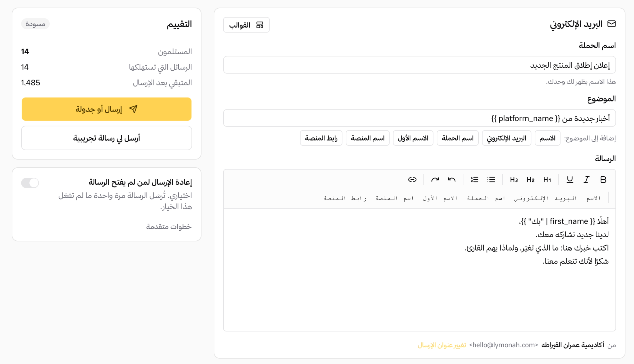Insert رابط المنصة variable in editor toolbar
The height and width of the screenshot is (364, 634).
[x=345, y=198]
